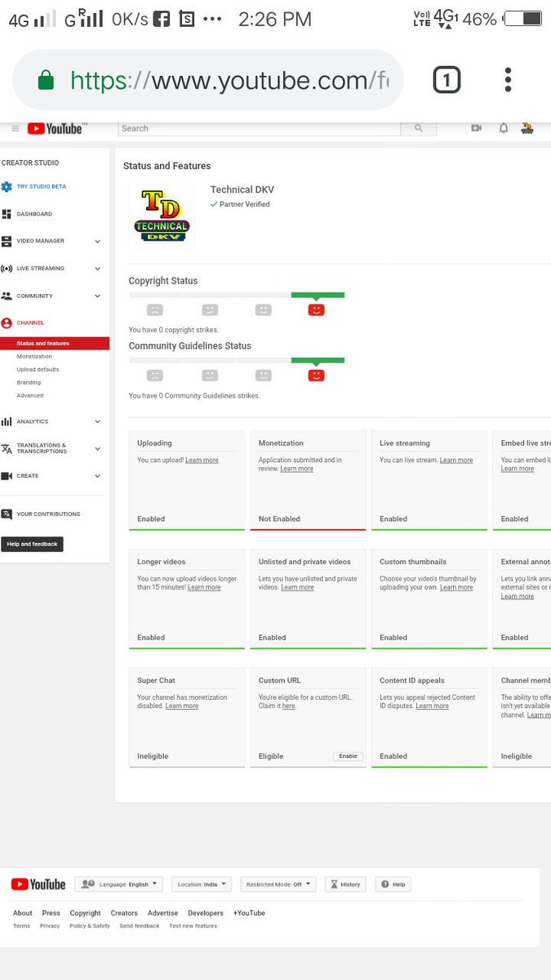This screenshot has height=980, width=551.
Task: Open Branding under Channel
Action: [x=29, y=382]
